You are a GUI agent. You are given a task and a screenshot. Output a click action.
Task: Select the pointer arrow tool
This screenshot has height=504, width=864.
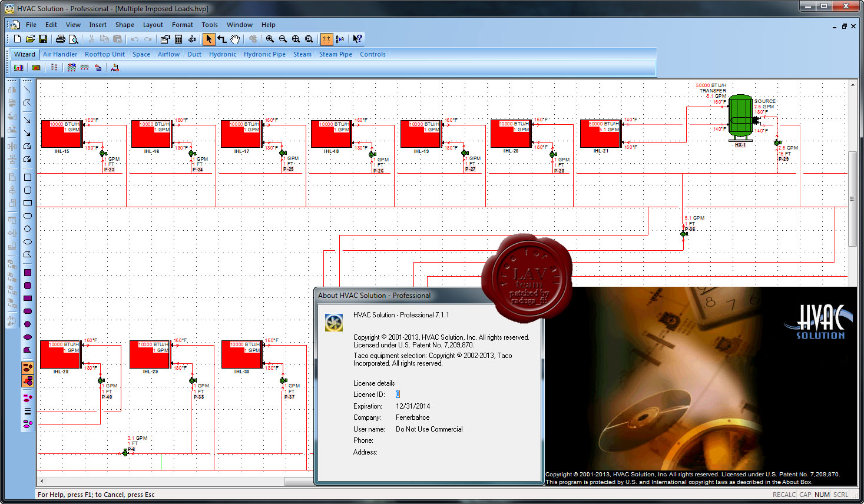click(208, 39)
